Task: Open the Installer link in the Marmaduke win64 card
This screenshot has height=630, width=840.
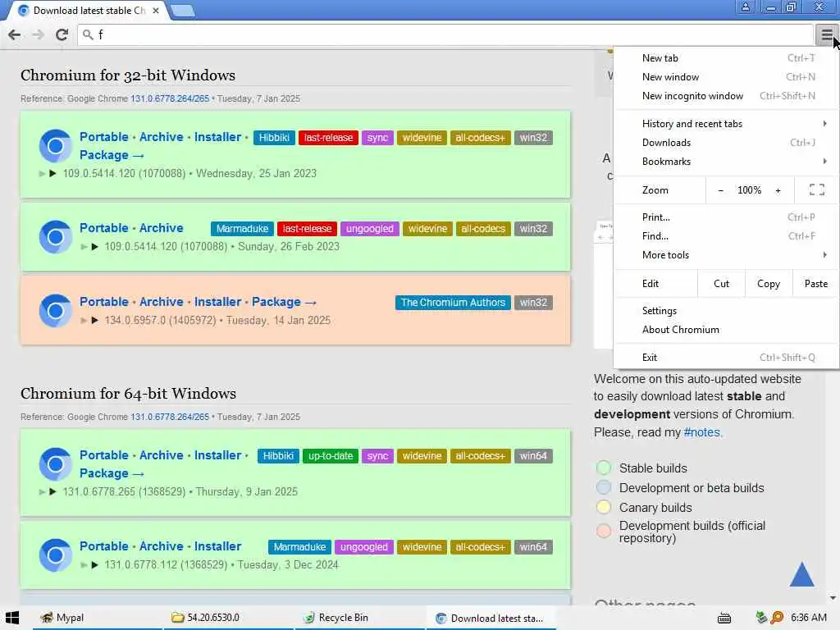Action: pyautogui.click(x=217, y=546)
